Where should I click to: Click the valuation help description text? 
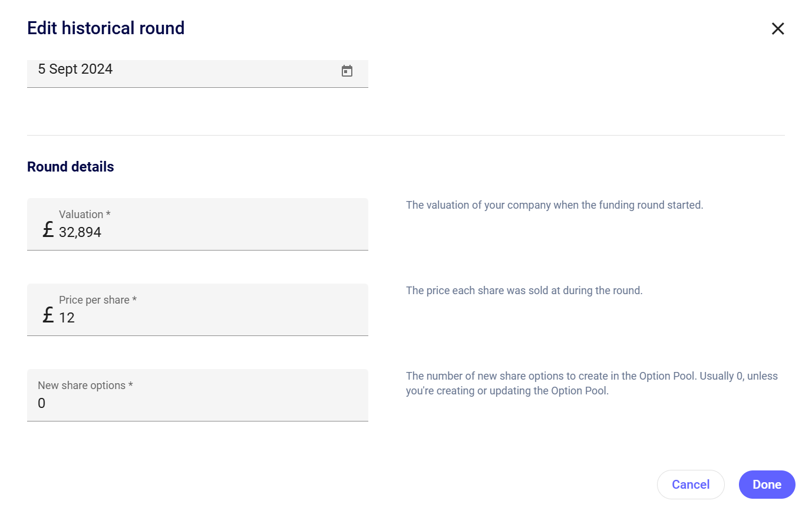(x=554, y=205)
